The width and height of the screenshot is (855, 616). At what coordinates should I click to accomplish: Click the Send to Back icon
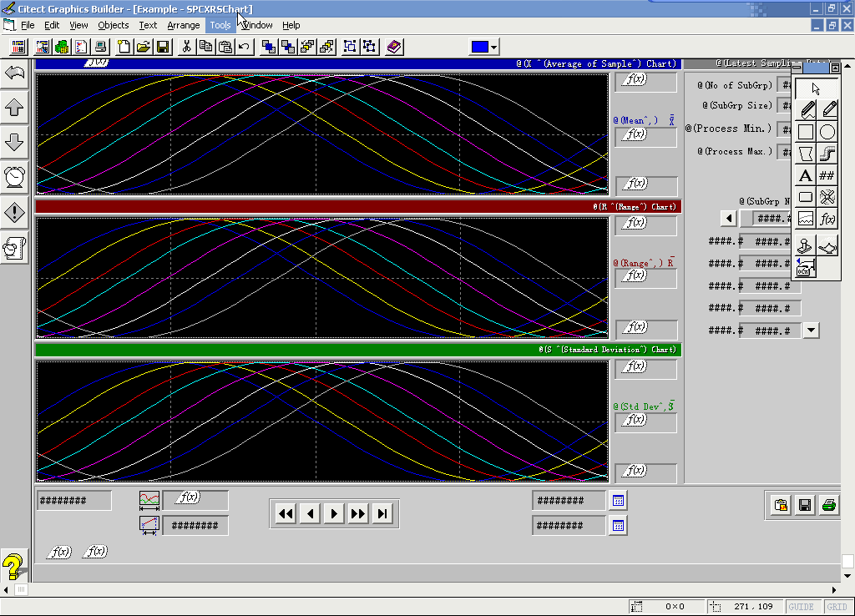tap(288, 47)
